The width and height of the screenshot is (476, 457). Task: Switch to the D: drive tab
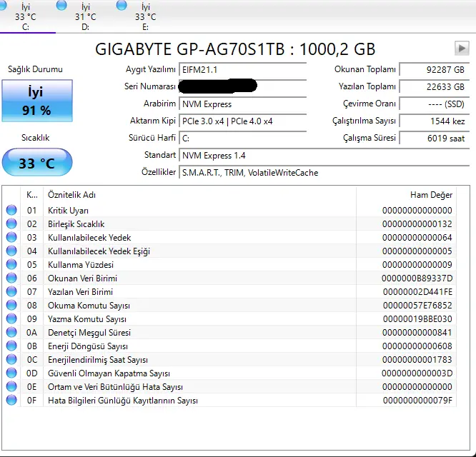coord(86,16)
